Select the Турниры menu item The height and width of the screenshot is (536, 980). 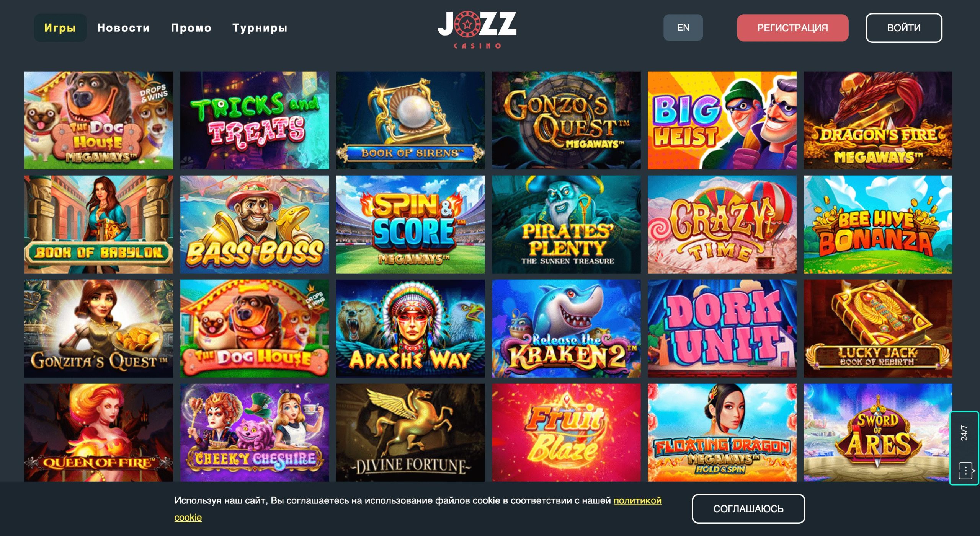(260, 28)
